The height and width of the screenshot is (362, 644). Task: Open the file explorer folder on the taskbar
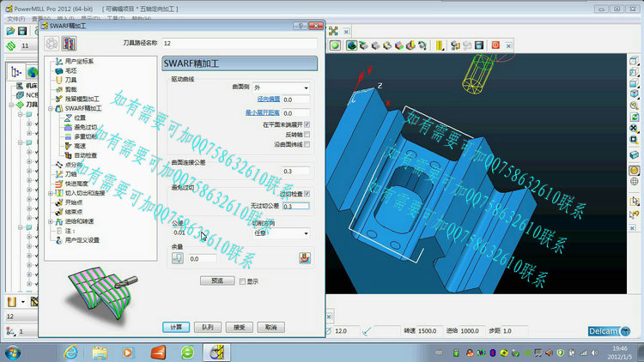click(x=100, y=353)
